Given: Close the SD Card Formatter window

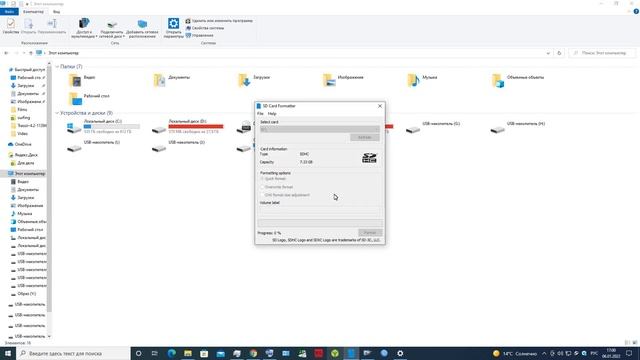Looking at the screenshot, I should pos(380,106).
